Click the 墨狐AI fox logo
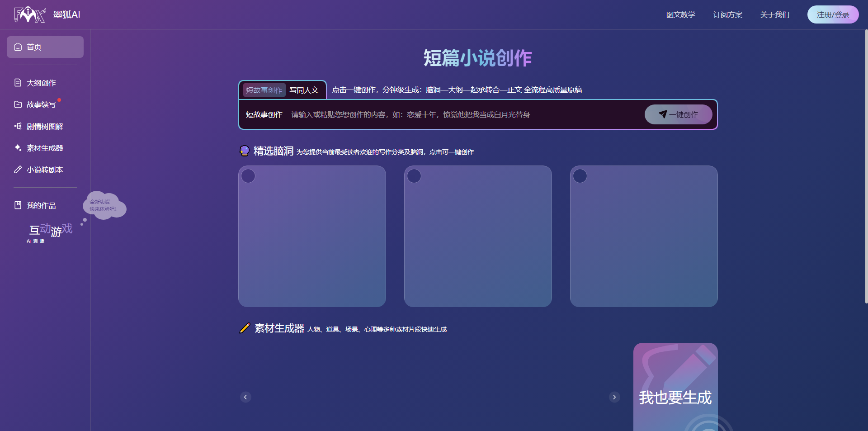 coord(30,14)
